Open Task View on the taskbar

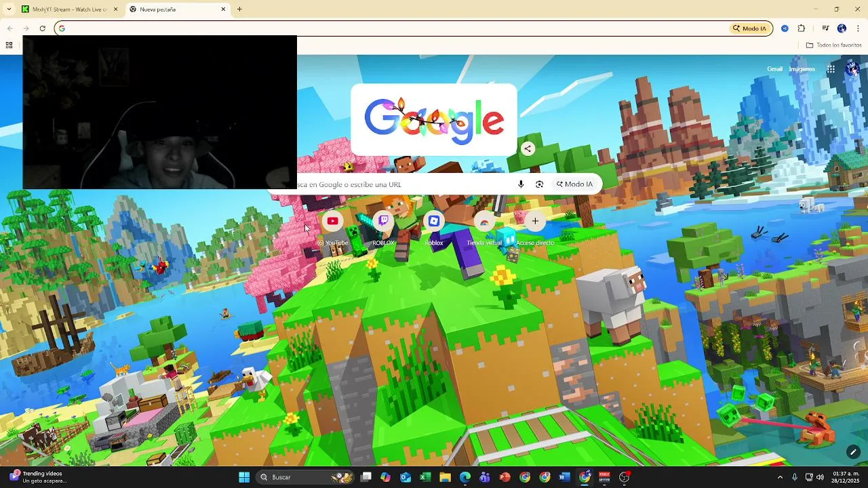[366, 477]
